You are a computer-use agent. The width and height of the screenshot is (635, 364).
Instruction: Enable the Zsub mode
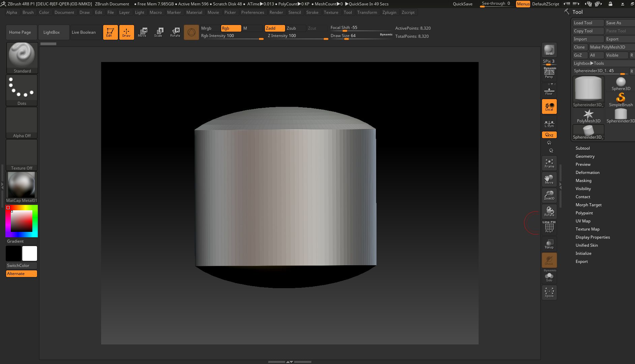(296, 28)
